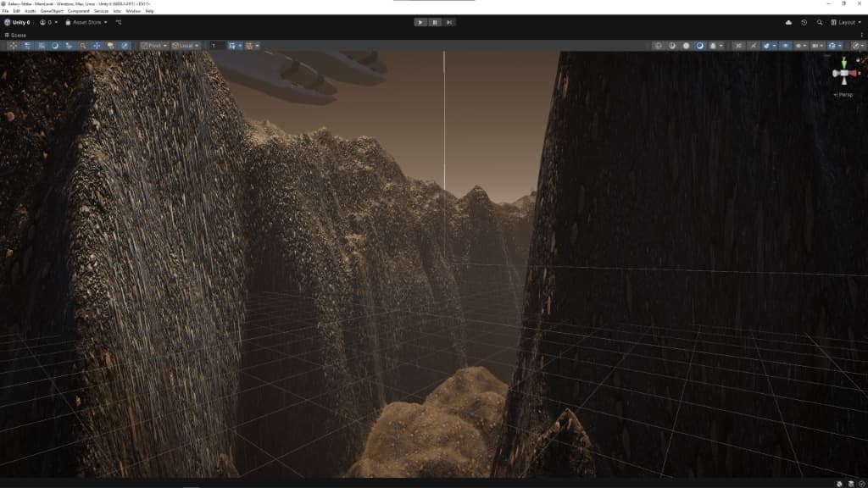Expand the draw mode debug dropdown arrow
868x488 pixels.
click(x=721, y=46)
